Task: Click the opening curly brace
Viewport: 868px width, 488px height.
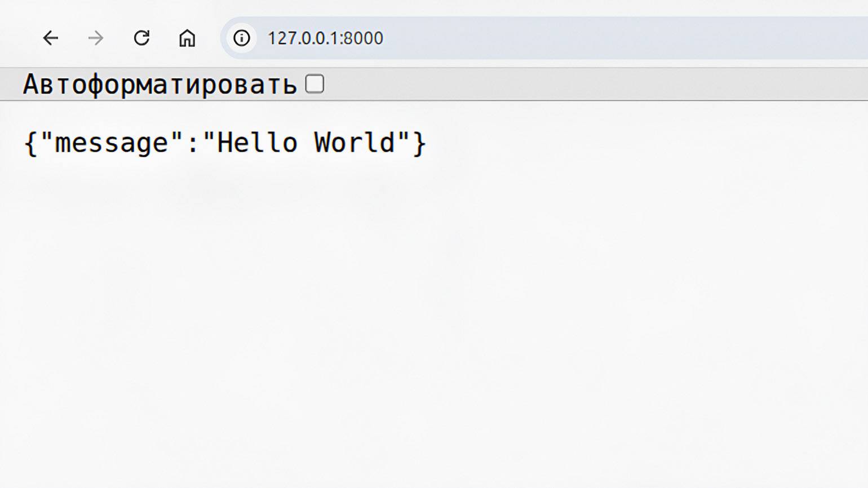Action: point(30,143)
